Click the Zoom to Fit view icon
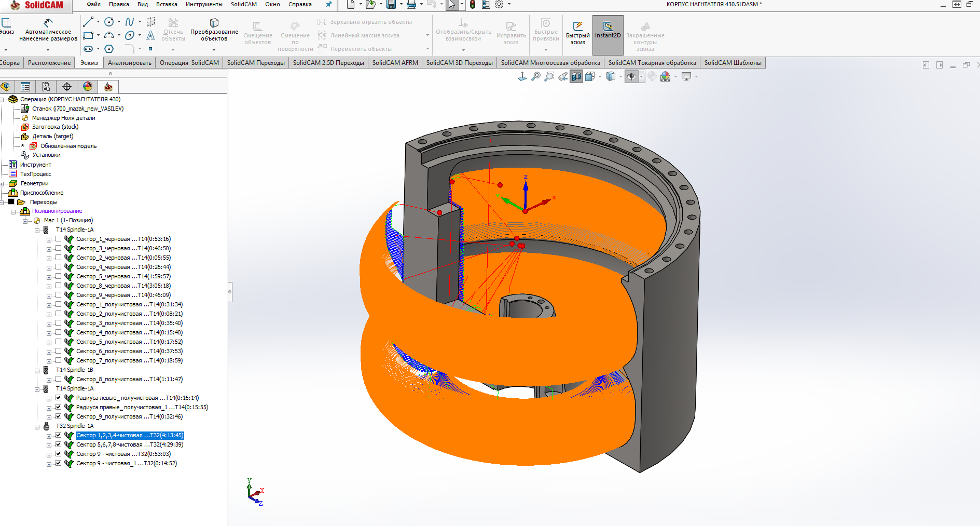Screen dimensions: 980x526 click(x=536, y=77)
